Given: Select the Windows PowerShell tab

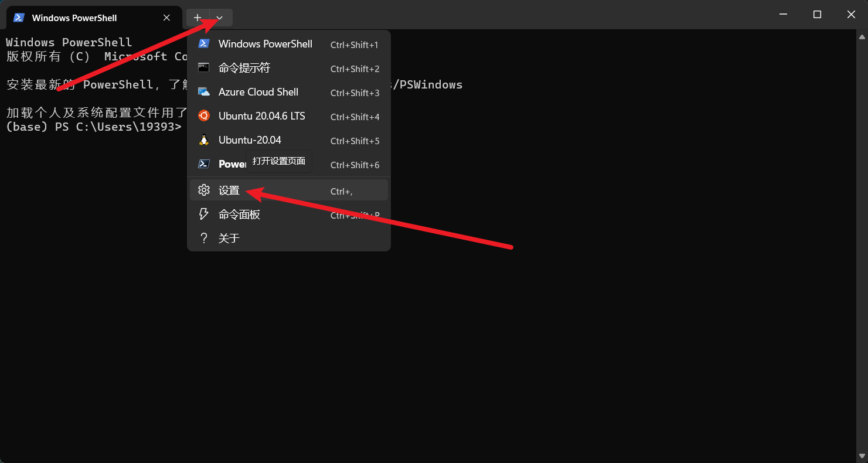Looking at the screenshot, I should pos(94,18).
